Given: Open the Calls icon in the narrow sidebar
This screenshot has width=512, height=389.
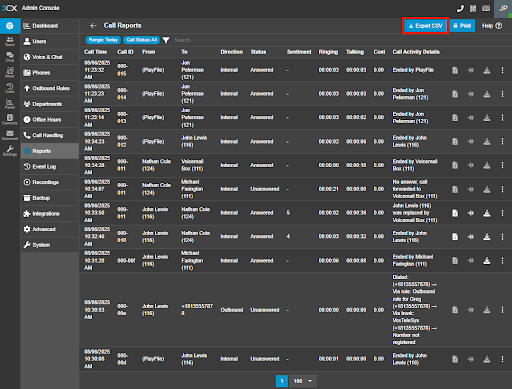Looking at the screenshot, I should [x=10, y=88].
